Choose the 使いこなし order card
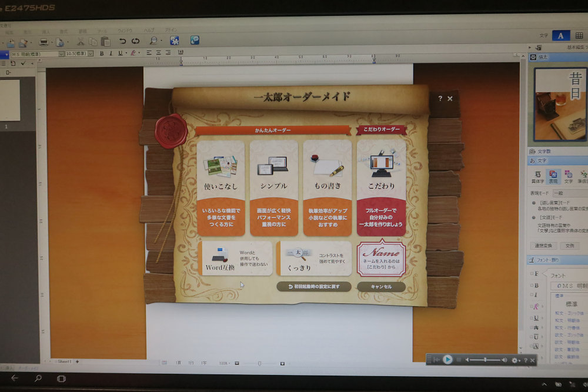The height and width of the screenshot is (392, 588). click(220, 188)
